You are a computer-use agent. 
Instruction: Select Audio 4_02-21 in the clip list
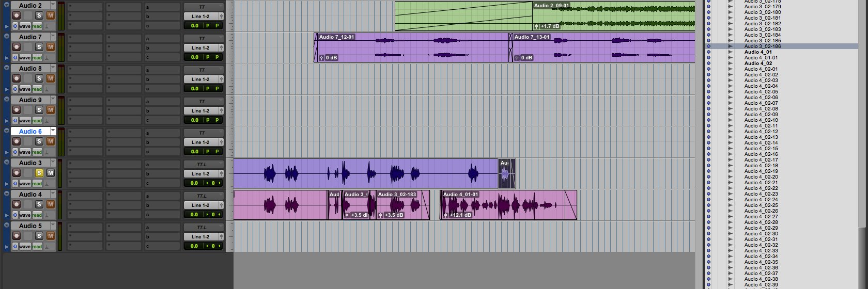pyautogui.click(x=761, y=183)
